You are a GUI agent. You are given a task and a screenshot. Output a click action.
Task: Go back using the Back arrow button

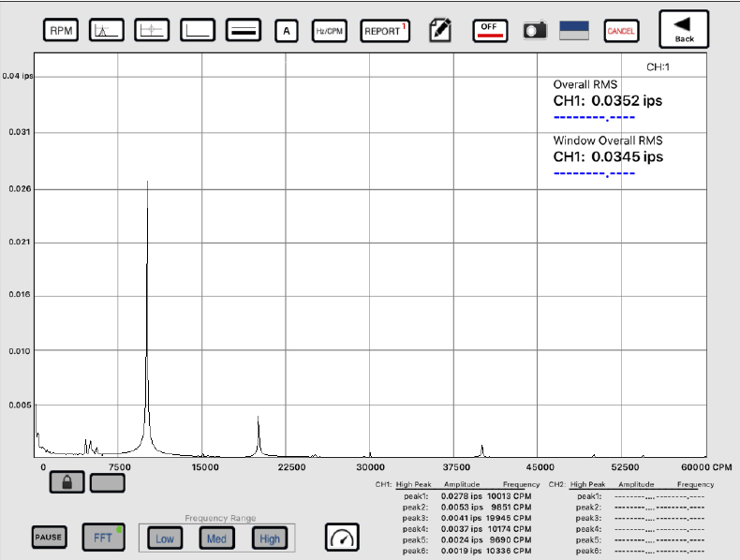pyautogui.click(x=684, y=29)
